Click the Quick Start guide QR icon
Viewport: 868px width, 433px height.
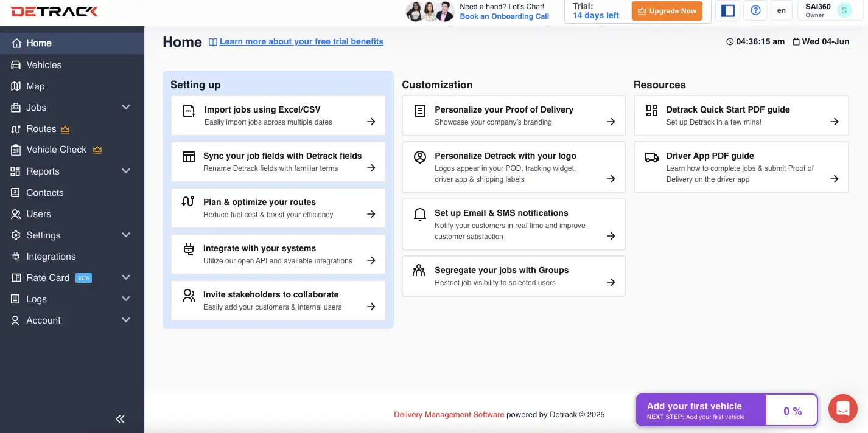(x=652, y=111)
